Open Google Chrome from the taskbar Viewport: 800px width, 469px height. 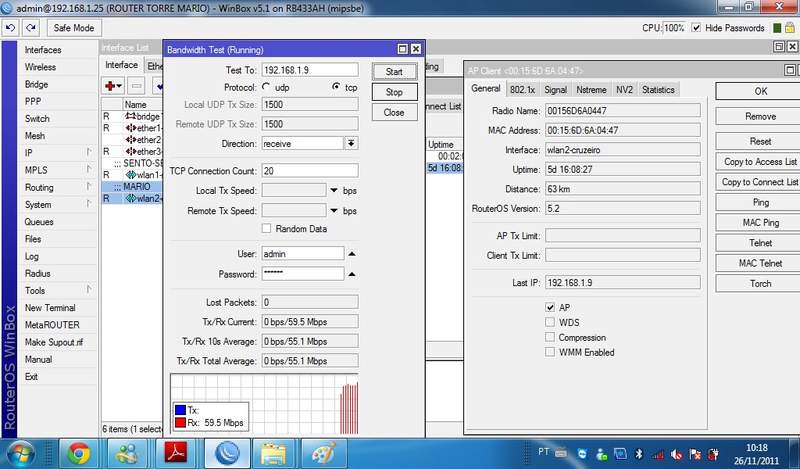point(78,453)
